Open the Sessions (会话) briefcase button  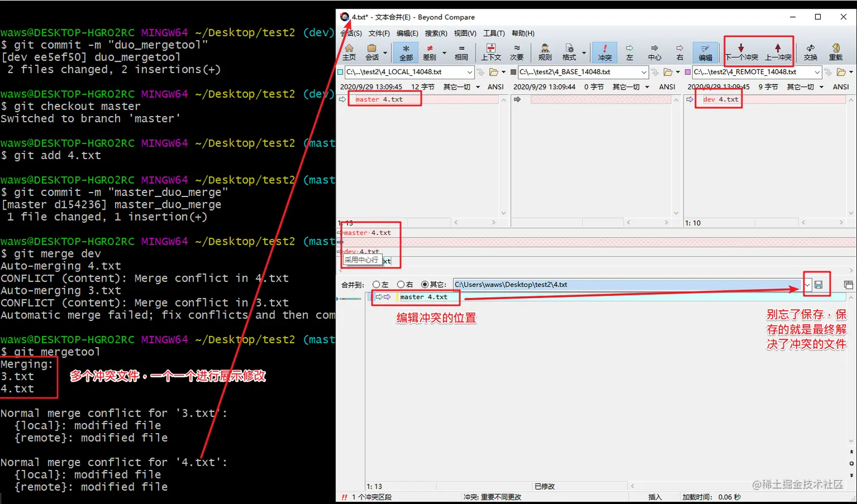tap(372, 52)
